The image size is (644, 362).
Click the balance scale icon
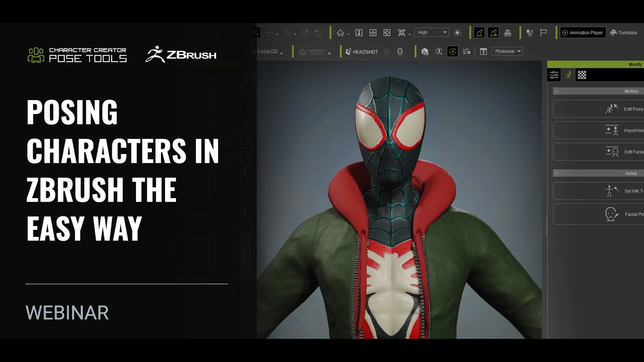click(529, 33)
